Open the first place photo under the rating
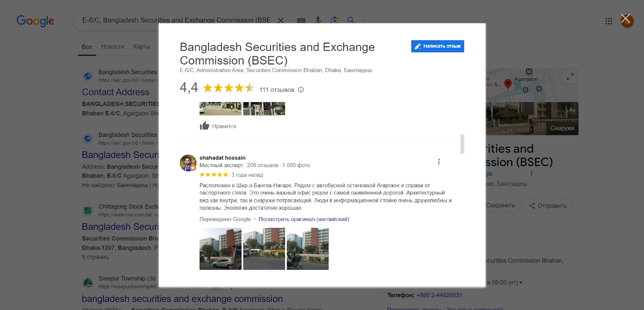 (221, 109)
